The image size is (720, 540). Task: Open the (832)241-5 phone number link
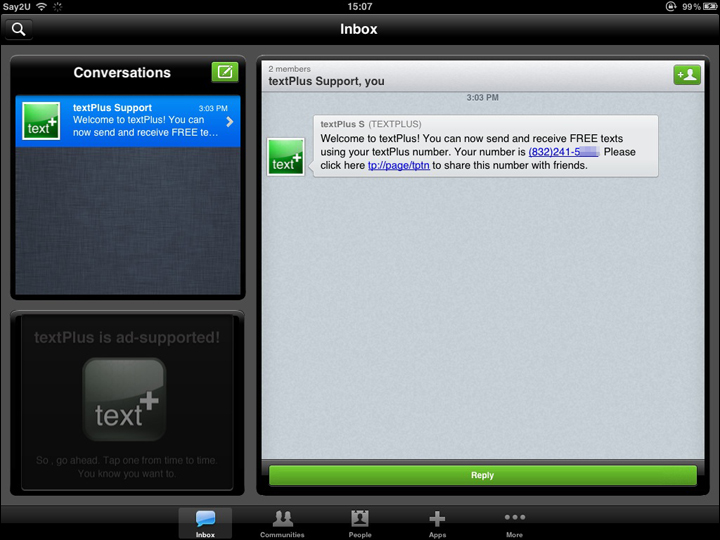tap(563, 152)
